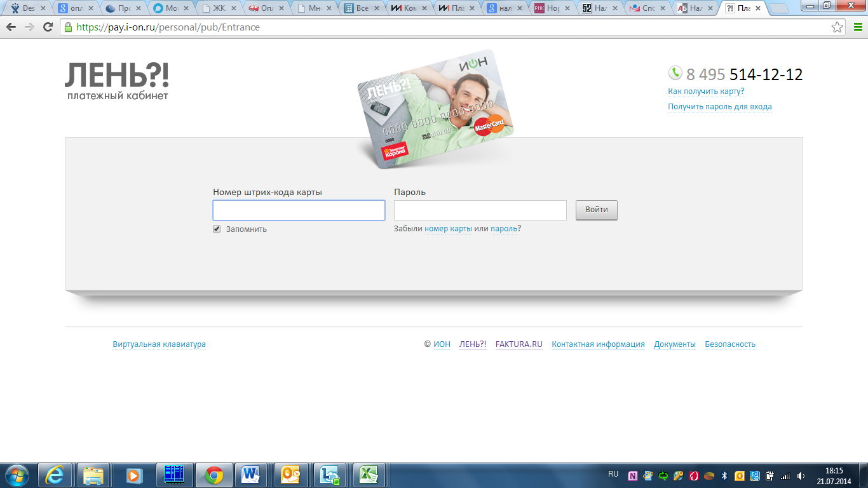
Task: Click the Войти login button
Action: pyautogui.click(x=596, y=210)
